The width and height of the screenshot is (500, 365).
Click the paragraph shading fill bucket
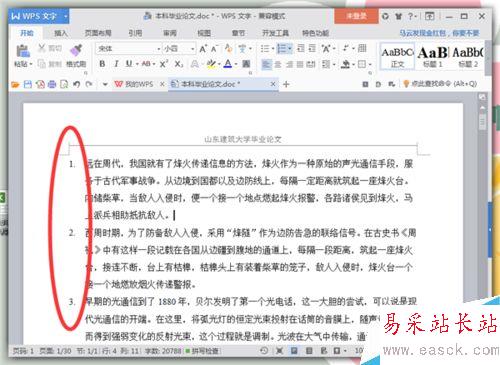coord(345,64)
